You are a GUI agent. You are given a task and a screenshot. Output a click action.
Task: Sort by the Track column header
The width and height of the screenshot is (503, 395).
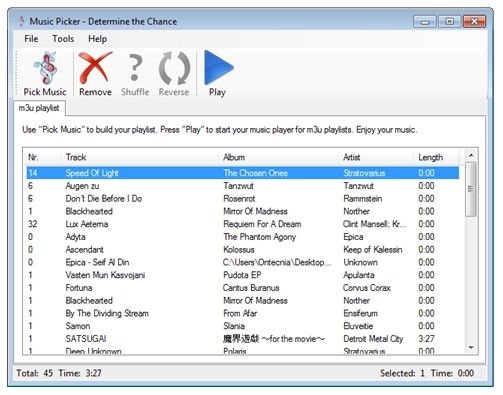click(x=140, y=157)
